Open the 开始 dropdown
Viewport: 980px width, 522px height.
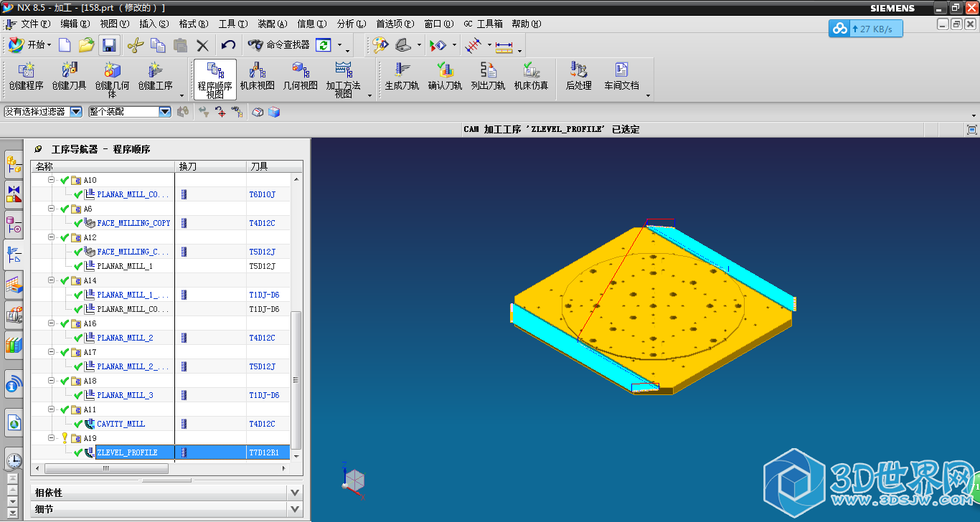coord(29,45)
